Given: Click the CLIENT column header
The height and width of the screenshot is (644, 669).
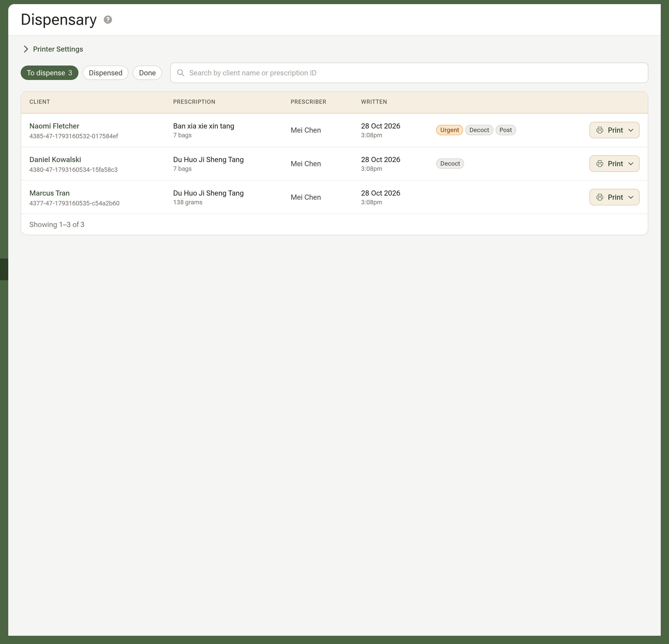Looking at the screenshot, I should [x=39, y=102].
